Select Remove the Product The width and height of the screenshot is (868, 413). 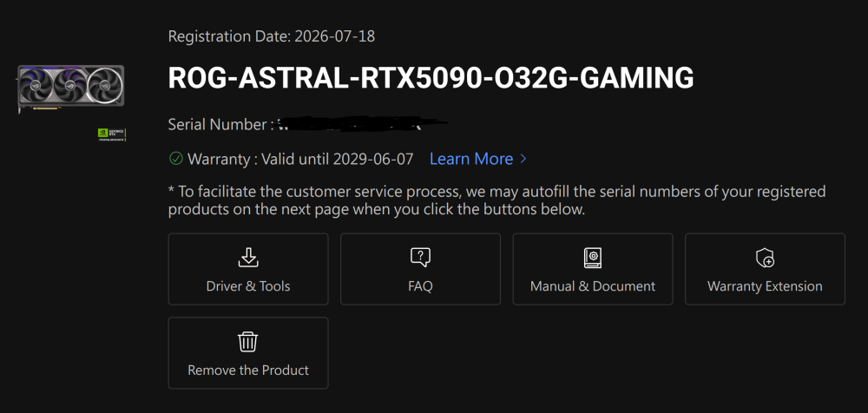pos(248,352)
